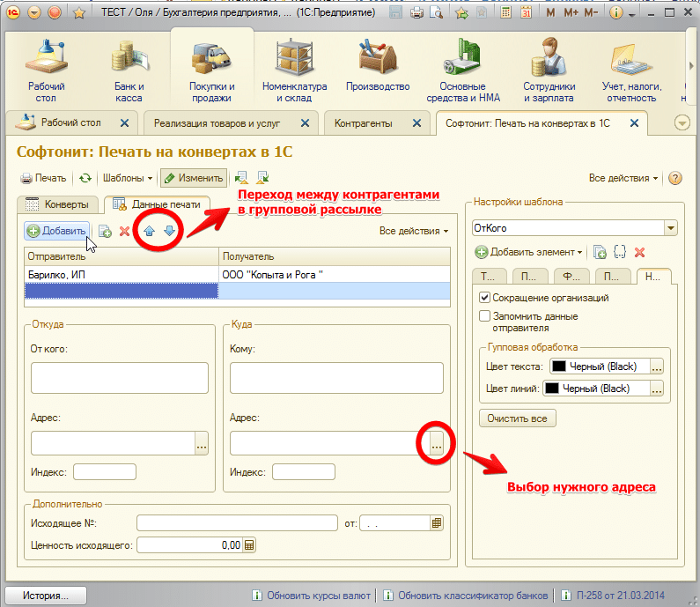The height and width of the screenshot is (607, 700).
Task: Open calculator for Ценность исходящего field
Action: point(249,545)
